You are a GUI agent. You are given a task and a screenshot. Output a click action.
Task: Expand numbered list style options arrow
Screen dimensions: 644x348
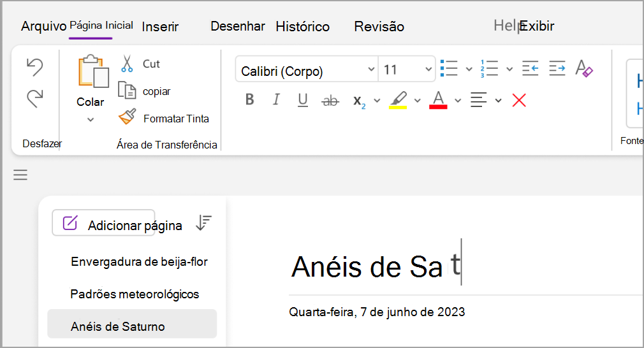tap(509, 69)
